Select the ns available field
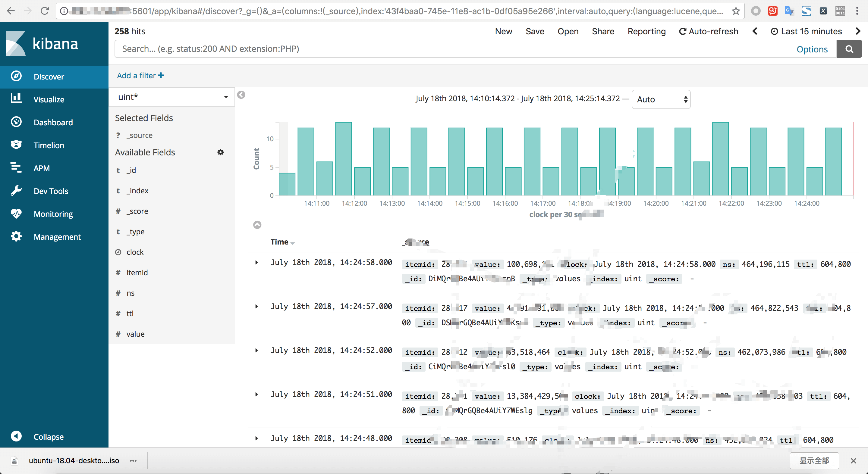The height and width of the screenshot is (474, 868). [x=131, y=293]
